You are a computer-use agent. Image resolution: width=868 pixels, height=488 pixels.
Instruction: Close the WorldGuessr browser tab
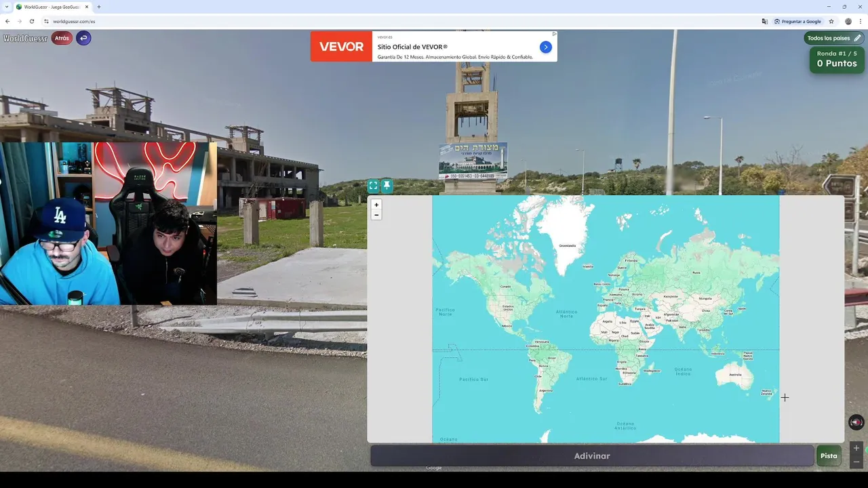[x=87, y=7]
